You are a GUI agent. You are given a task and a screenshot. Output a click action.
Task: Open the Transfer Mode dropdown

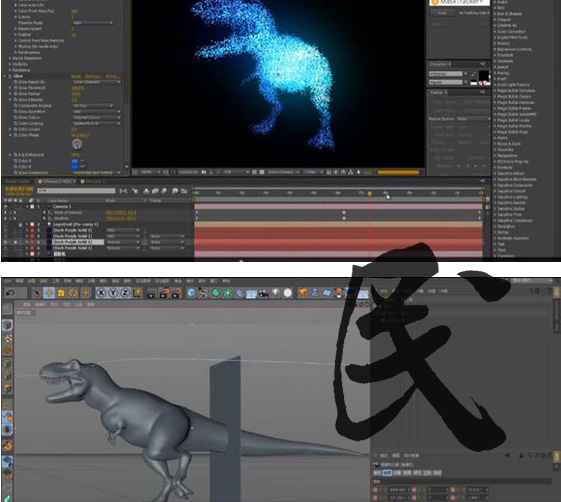point(93,23)
